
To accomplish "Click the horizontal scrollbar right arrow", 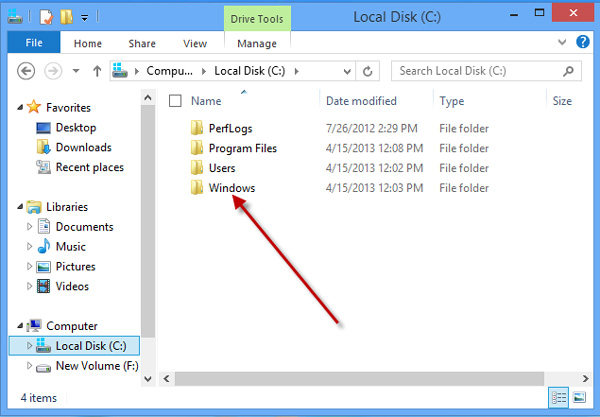I will click(x=585, y=379).
